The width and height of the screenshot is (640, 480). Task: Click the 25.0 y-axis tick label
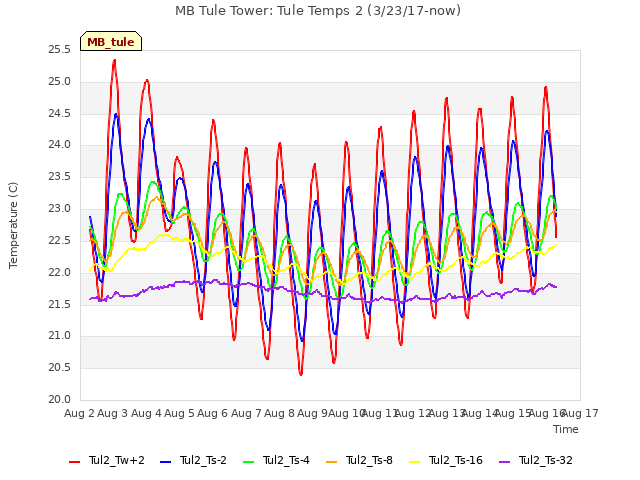click(60, 82)
